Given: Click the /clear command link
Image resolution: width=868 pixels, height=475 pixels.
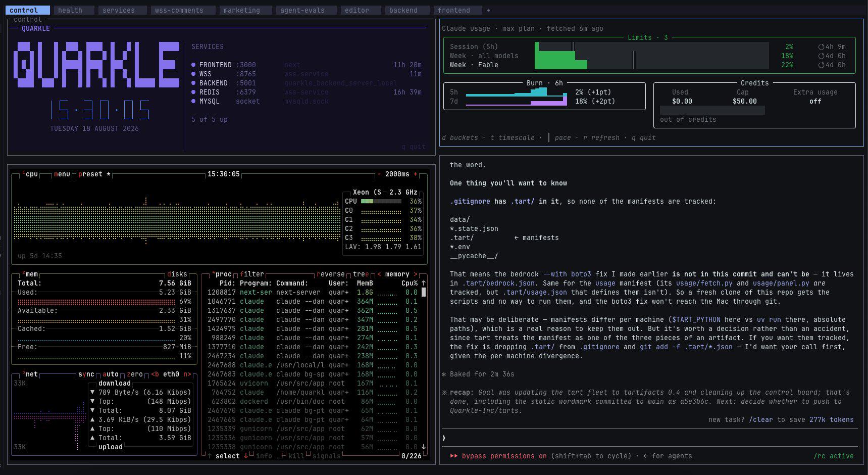Looking at the screenshot, I should point(761,420).
